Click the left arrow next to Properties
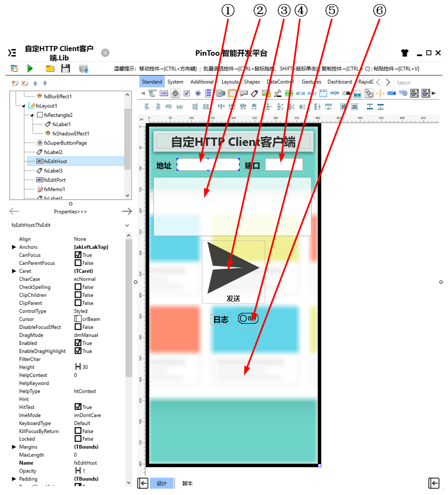The height and width of the screenshot is (495, 448). 14,211
